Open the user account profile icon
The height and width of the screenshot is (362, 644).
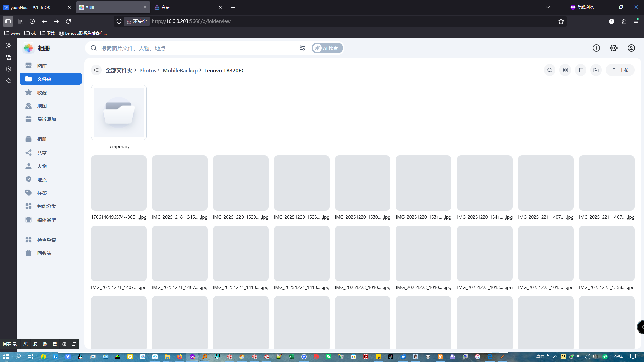631,48
